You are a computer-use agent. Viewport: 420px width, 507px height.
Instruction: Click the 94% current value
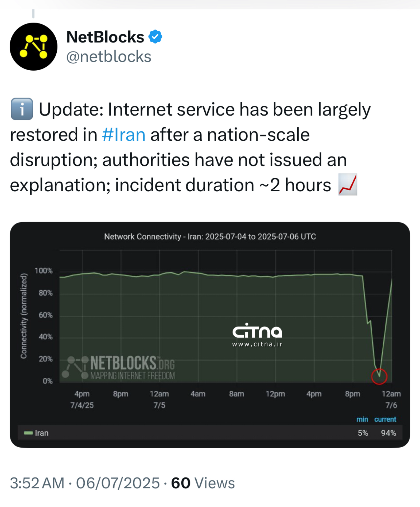tap(388, 433)
